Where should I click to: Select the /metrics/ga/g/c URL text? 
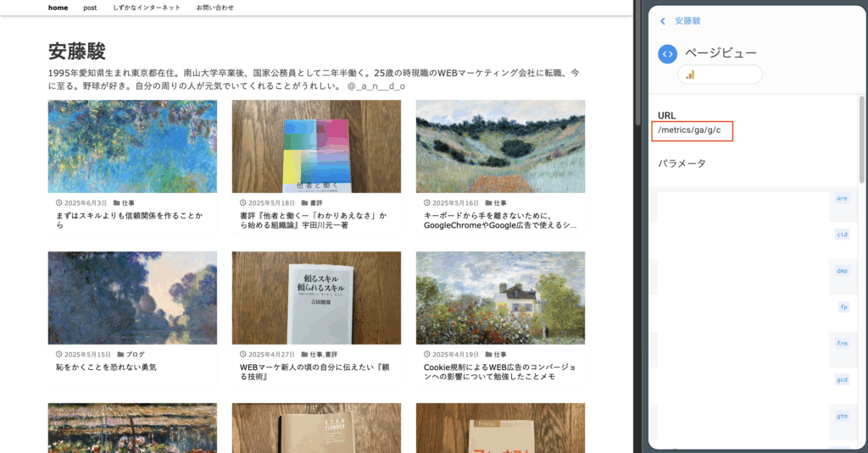pyautogui.click(x=689, y=130)
